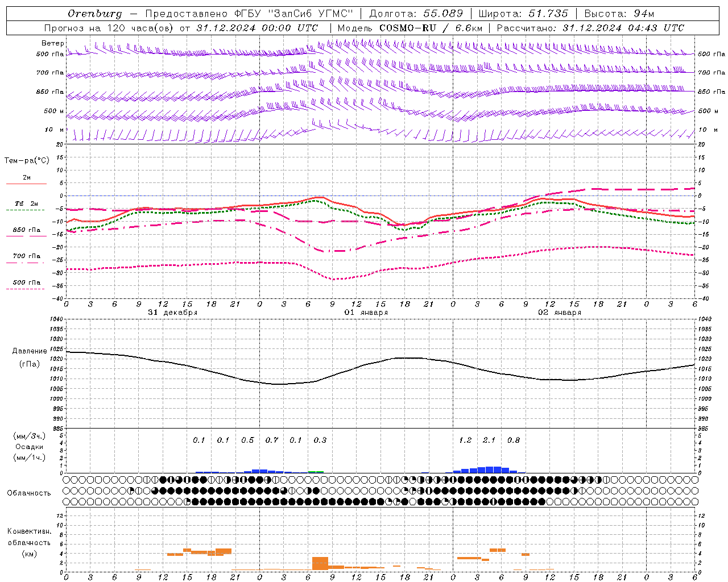Click the 'Модель COSMO-RU / 6.6км' label

pyautogui.click(x=410, y=28)
